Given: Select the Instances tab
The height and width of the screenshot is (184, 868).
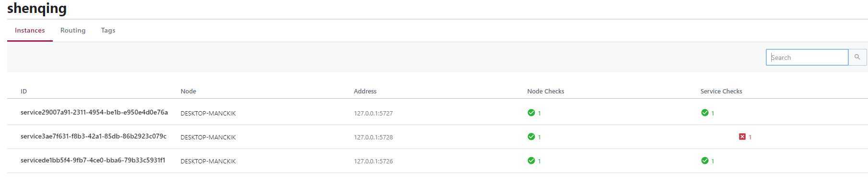Looking at the screenshot, I should [x=30, y=30].
